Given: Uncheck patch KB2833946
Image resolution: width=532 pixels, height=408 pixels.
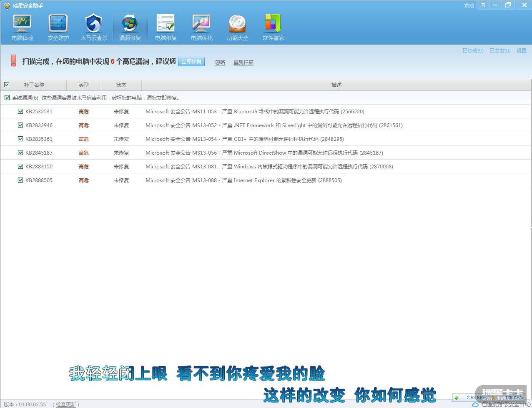Looking at the screenshot, I should (20, 125).
